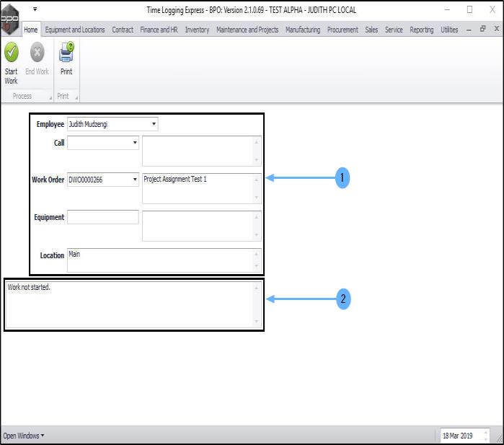Click the window resize grip icon
This screenshot has width=504, height=445.
coord(500,438)
